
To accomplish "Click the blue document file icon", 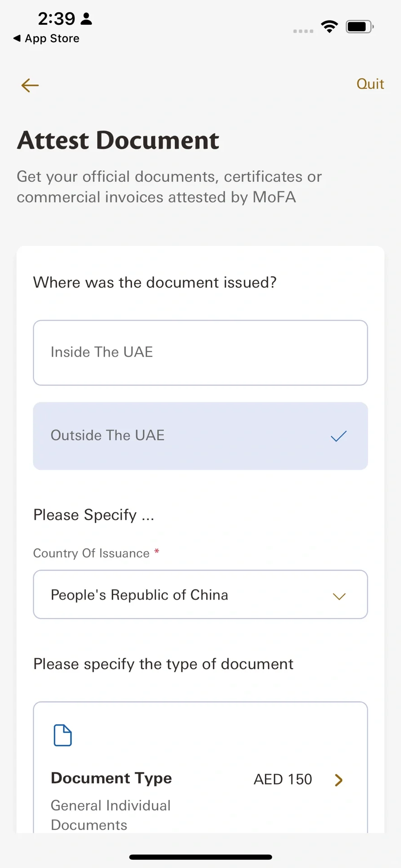I will 63,735.
